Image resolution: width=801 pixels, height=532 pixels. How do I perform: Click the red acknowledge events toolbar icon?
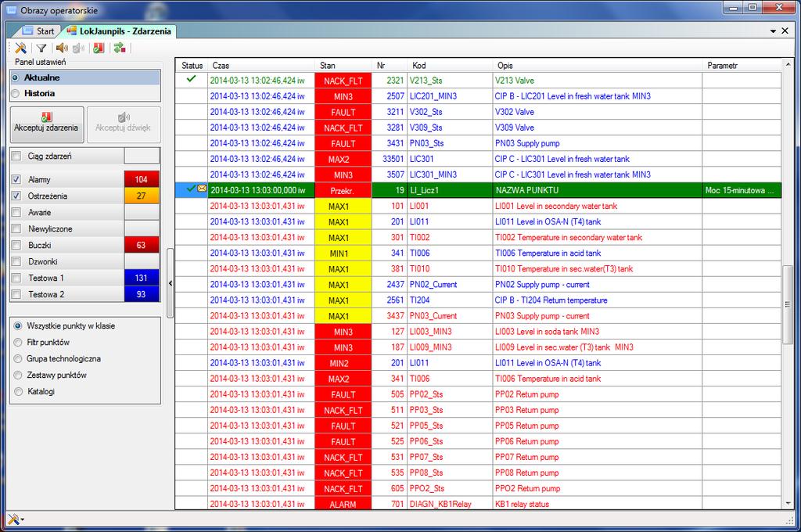99,48
